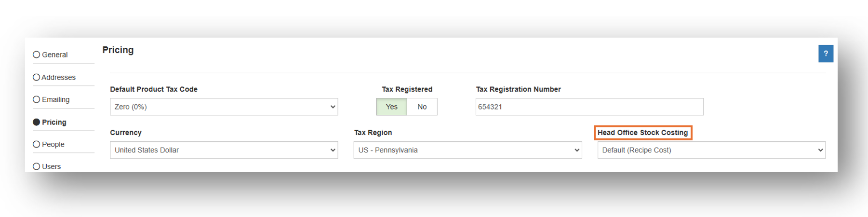
Task: Switch to the People settings section
Action: tap(53, 144)
